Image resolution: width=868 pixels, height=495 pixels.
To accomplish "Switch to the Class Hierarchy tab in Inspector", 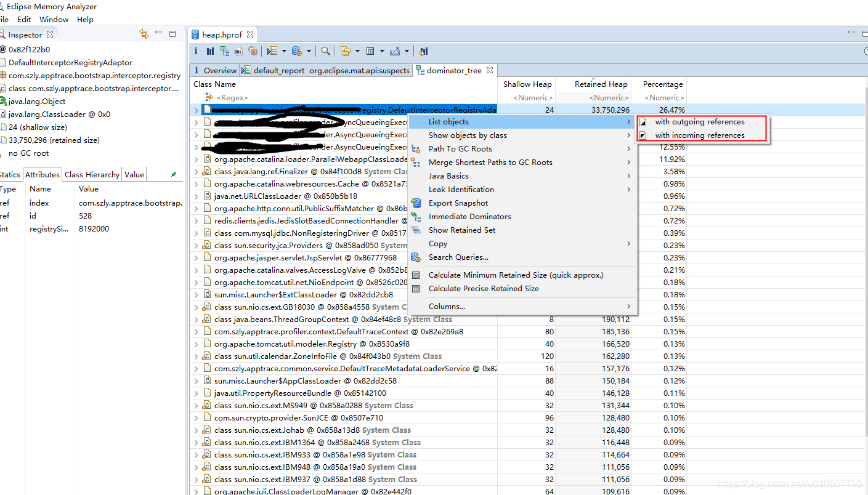I will (92, 174).
